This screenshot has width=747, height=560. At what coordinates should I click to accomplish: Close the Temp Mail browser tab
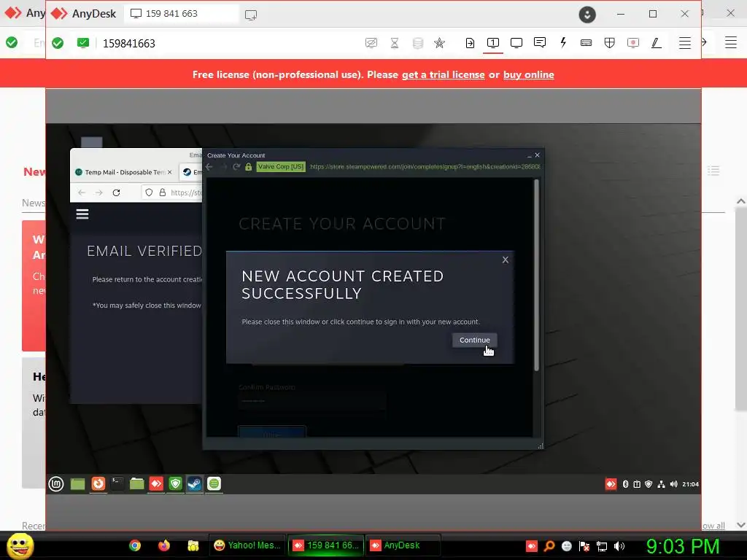[x=169, y=172]
